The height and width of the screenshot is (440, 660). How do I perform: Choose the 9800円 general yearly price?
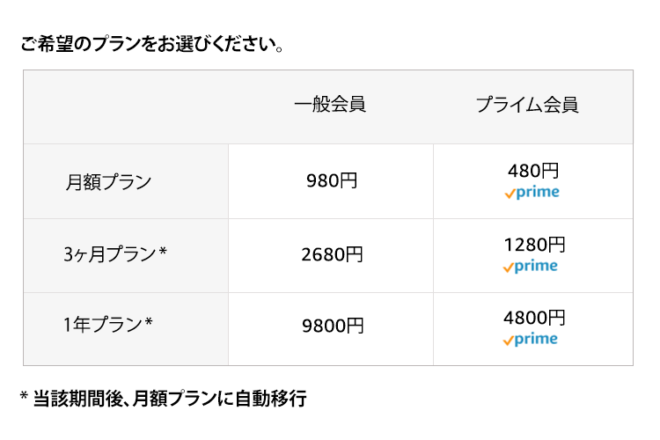[x=331, y=325]
